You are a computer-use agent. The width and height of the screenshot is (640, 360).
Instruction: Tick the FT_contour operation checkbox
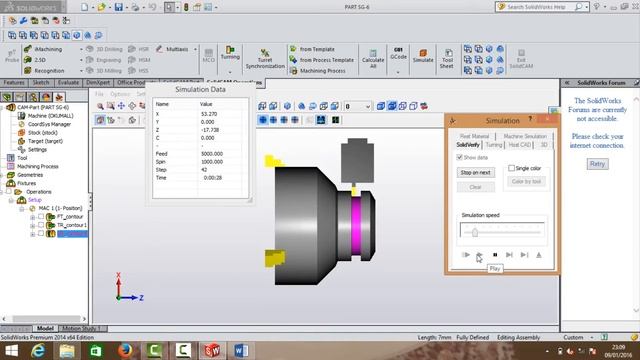point(41,217)
